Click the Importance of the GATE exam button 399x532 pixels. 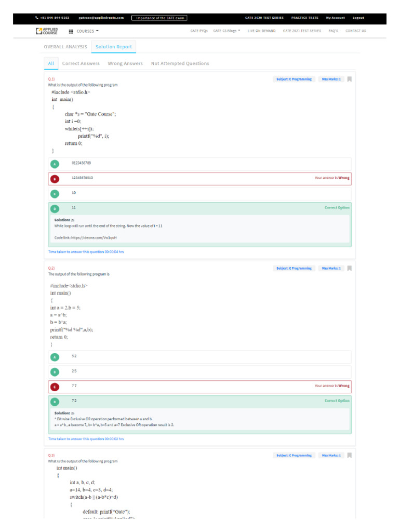click(159, 18)
